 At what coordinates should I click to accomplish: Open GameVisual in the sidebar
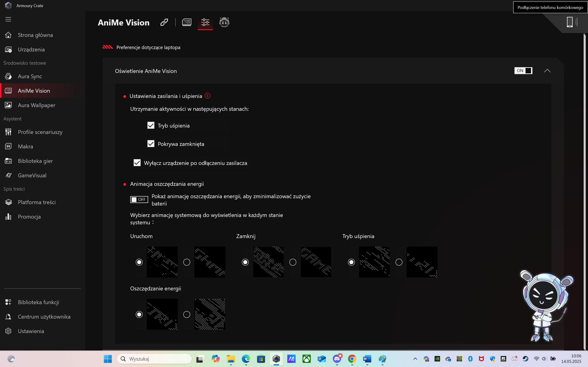32,175
